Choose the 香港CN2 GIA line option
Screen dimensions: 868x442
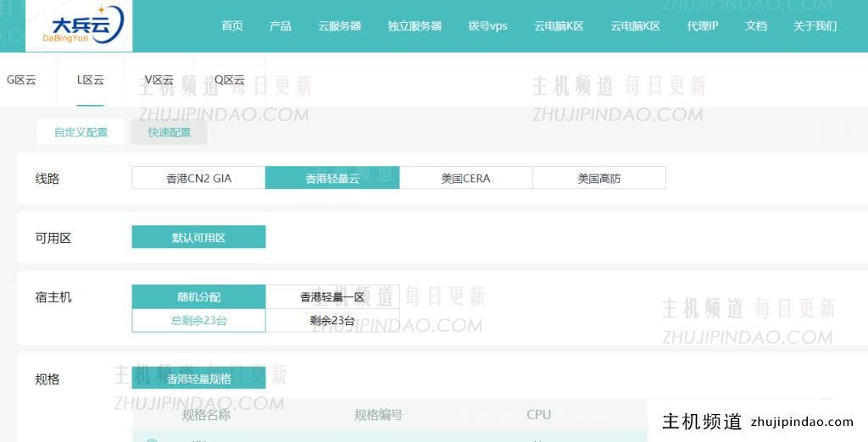(198, 178)
